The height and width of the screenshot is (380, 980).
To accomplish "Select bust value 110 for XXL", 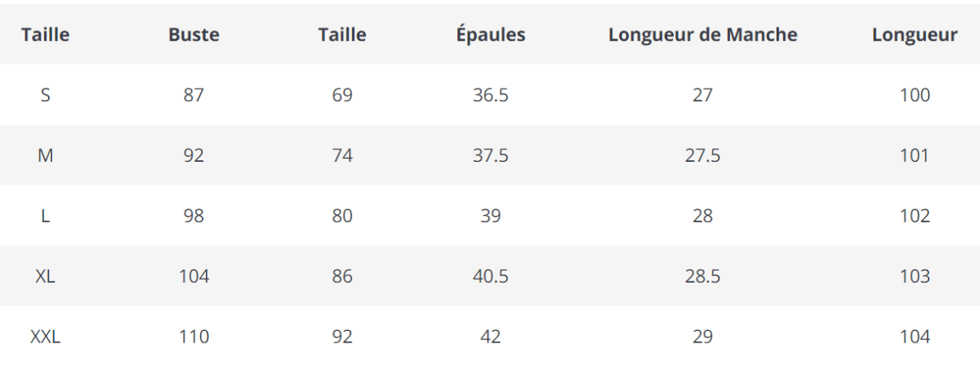I will (194, 337).
